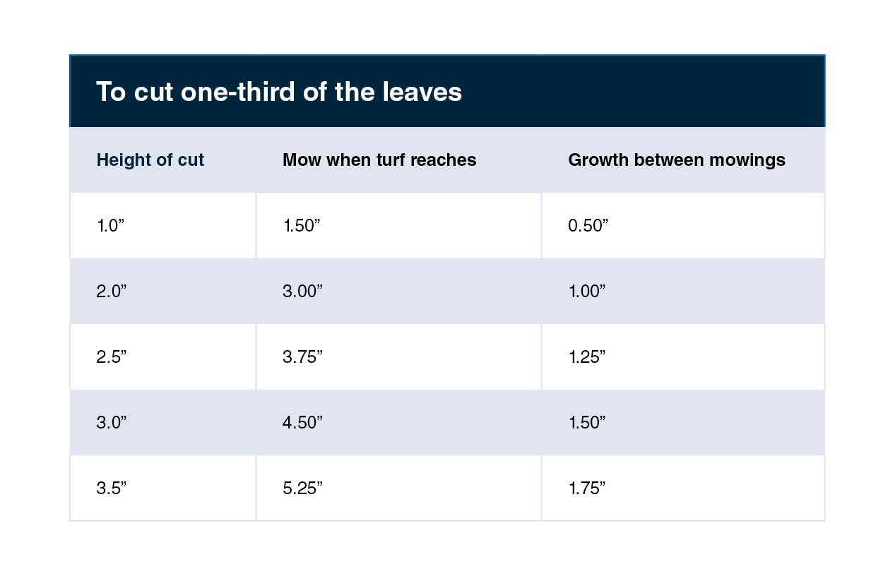Select the 'Mow when turf reaches' header
Screen dimensions: 883x588
[379, 160]
